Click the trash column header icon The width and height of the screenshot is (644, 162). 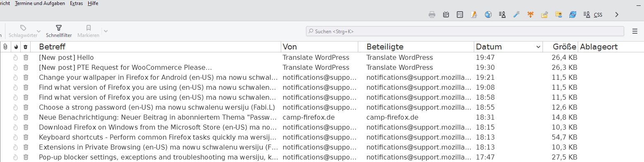26,47
